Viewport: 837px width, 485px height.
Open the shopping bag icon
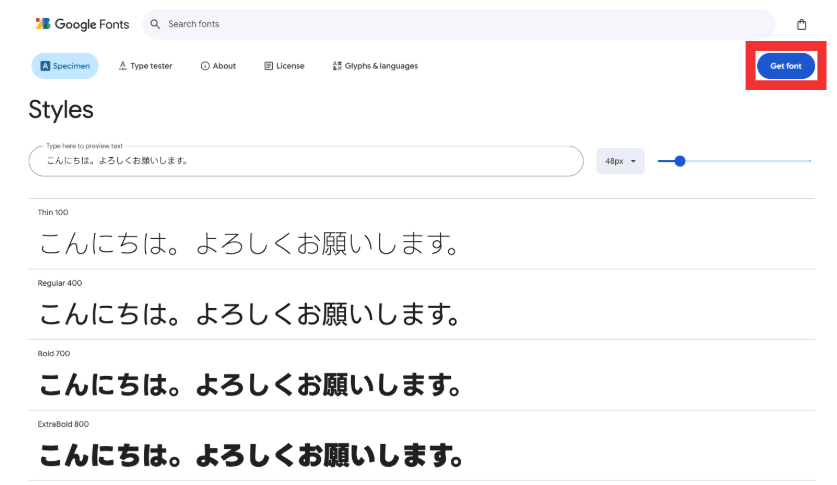tap(801, 24)
